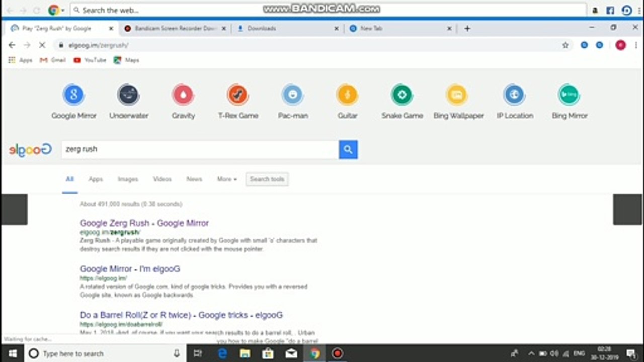Open the Pac-man shortcut icon
The height and width of the screenshot is (362, 644).
point(293,95)
